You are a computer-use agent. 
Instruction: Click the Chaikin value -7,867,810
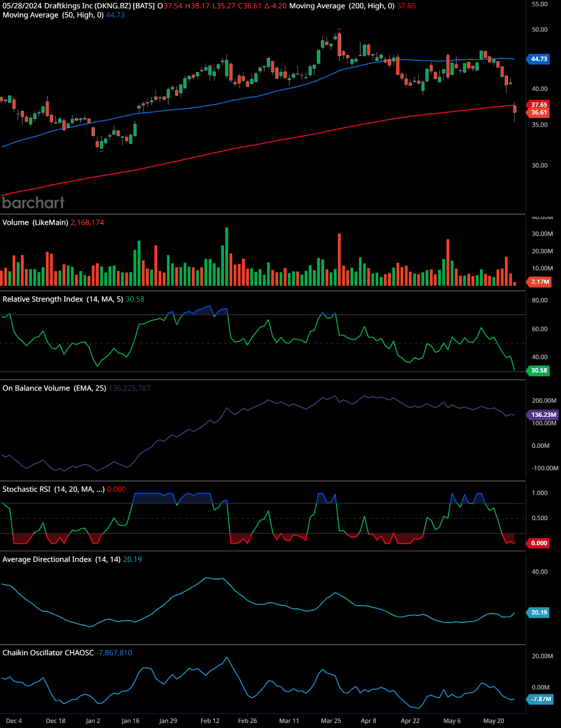point(114,653)
